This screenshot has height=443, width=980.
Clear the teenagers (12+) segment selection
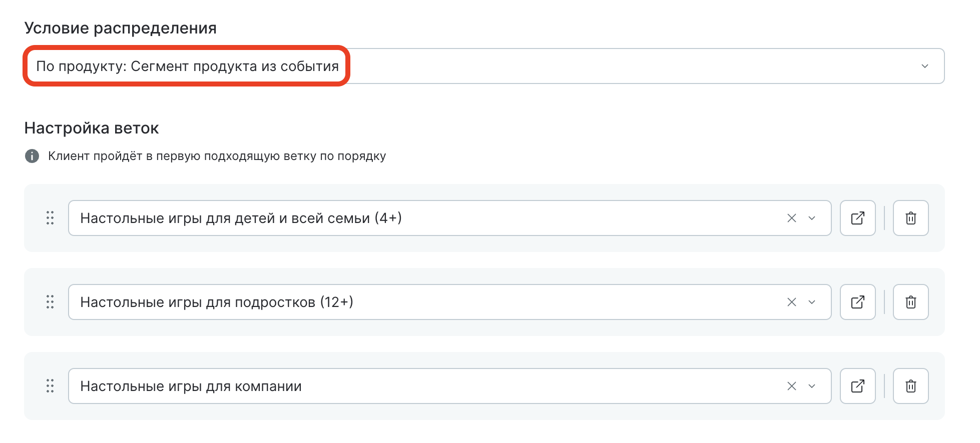(791, 302)
